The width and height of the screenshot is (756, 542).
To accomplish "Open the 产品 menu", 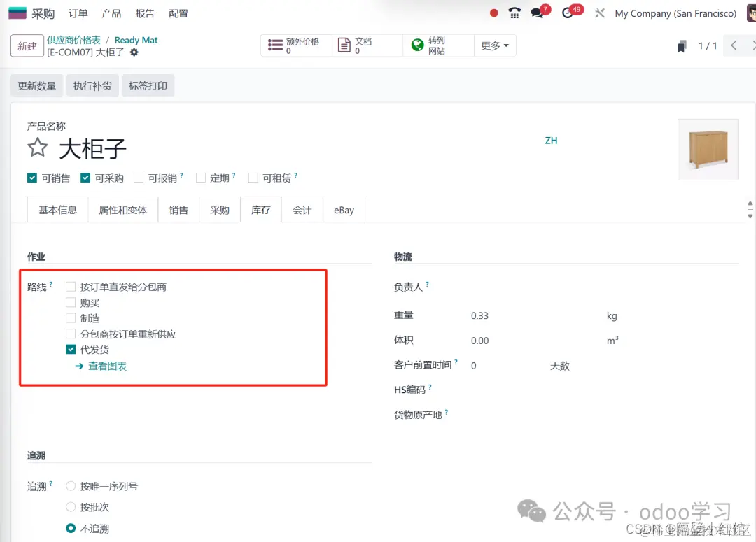I will pyautogui.click(x=111, y=13).
